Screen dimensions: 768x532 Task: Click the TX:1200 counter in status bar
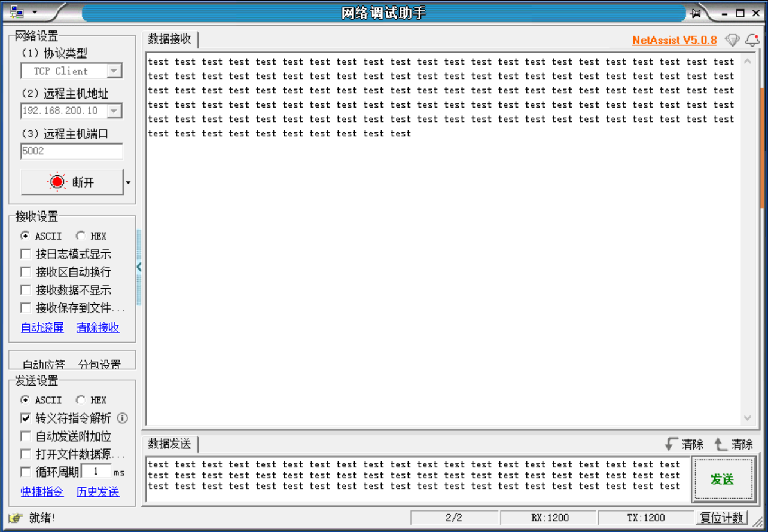tap(646, 518)
